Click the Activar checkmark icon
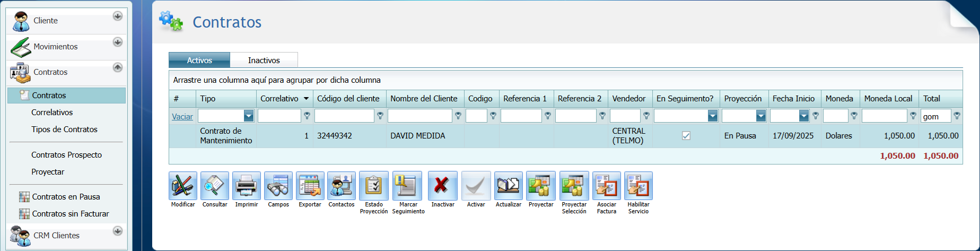The width and height of the screenshot is (980, 251). click(x=476, y=186)
